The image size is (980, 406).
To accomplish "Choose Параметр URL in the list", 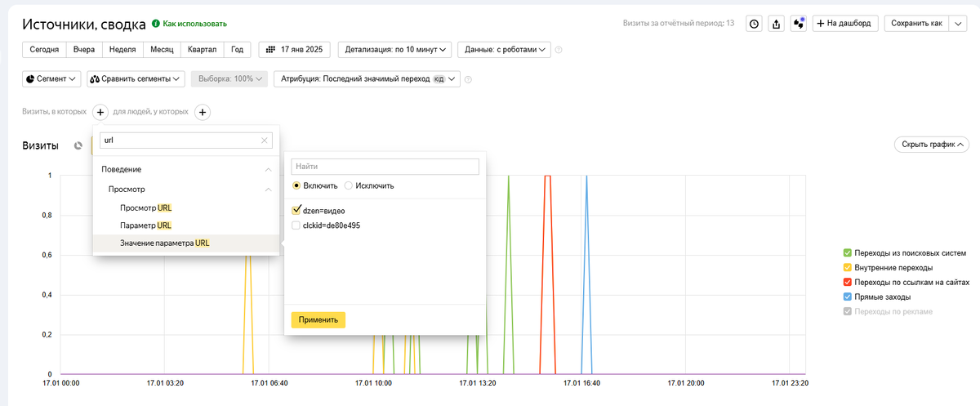I will click(x=145, y=225).
